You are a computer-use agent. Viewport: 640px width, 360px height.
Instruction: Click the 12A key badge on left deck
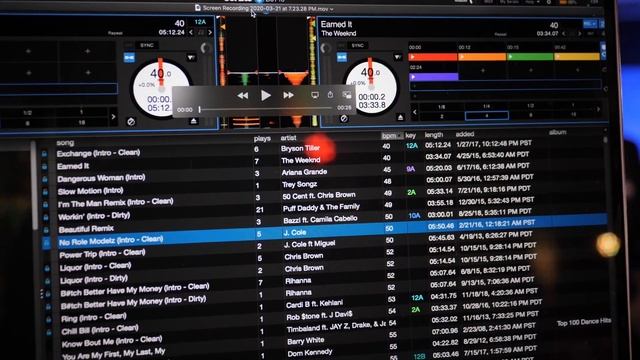(x=200, y=22)
